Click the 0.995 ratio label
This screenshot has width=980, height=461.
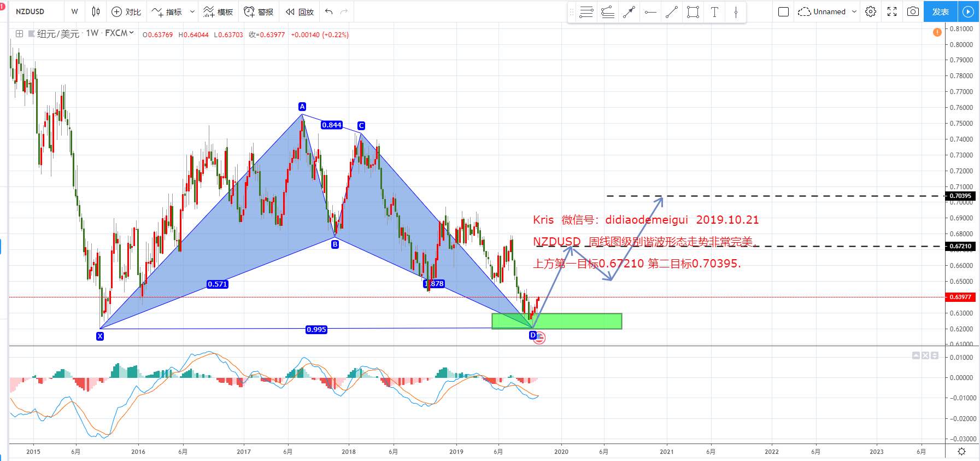[x=316, y=329]
